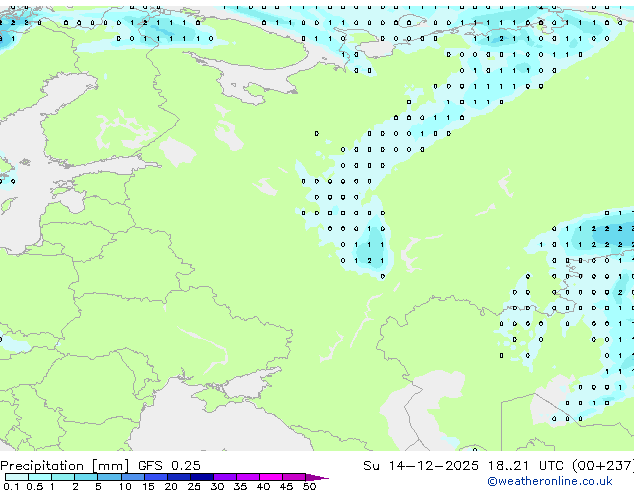Viewport: 634px width, 490px height.
Task: Select the 30–35 mm purple swatch
Action: (225, 477)
